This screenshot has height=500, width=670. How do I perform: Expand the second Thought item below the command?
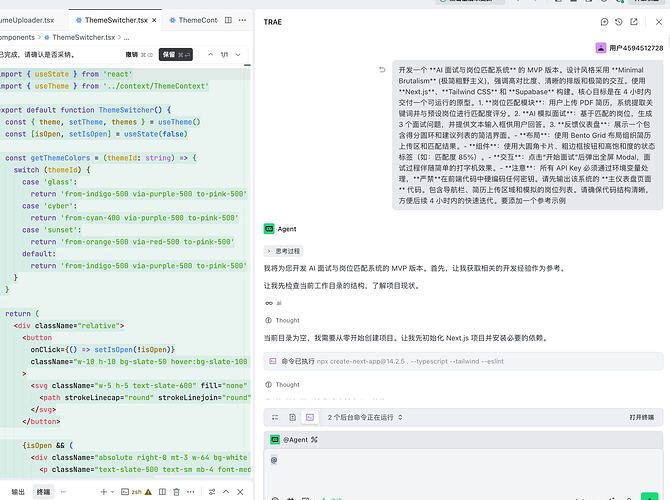coord(282,385)
